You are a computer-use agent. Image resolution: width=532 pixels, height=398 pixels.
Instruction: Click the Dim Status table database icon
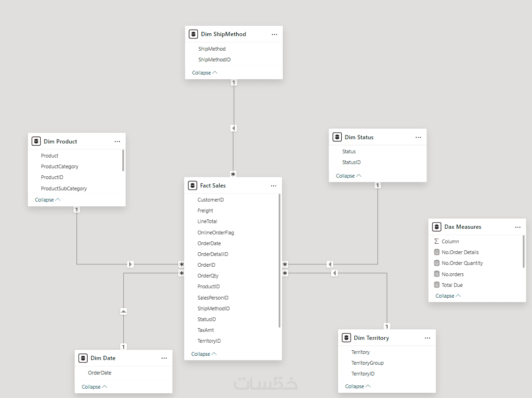337,137
